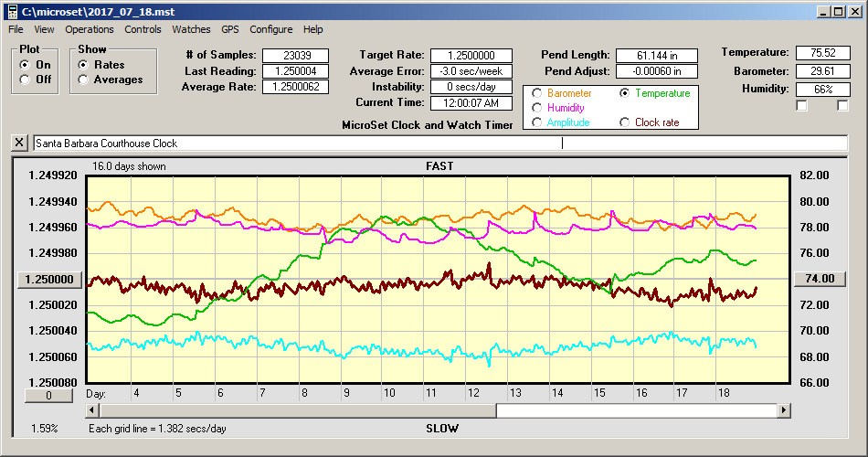The image size is (868, 457).
Task: Click 'Each grid line = 1.382 secs/day' text
Action: (157, 428)
